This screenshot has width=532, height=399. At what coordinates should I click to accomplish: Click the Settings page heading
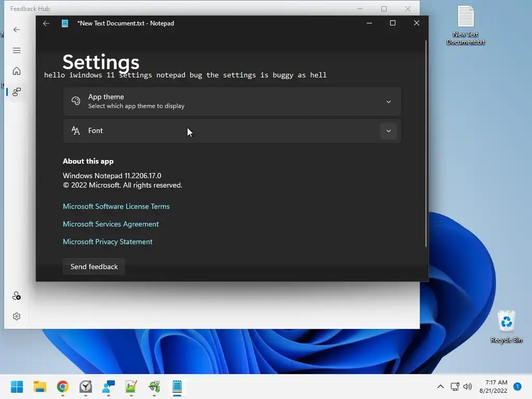coord(101,62)
